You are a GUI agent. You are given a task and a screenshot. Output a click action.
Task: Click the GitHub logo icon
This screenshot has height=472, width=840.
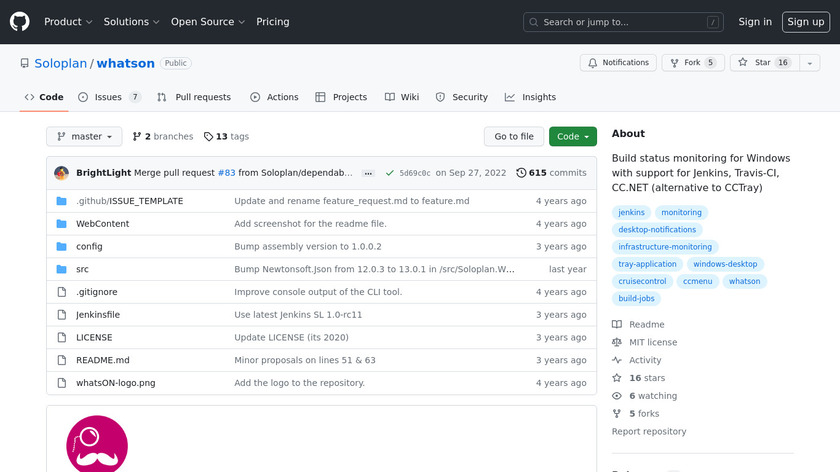click(20, 21)
